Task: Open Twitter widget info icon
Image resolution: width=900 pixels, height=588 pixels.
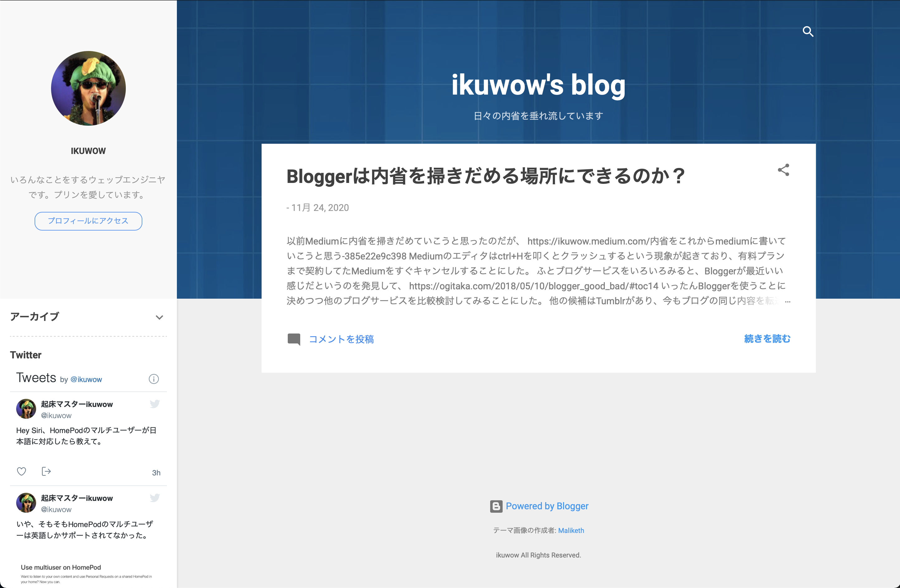Action: [154, 379]
